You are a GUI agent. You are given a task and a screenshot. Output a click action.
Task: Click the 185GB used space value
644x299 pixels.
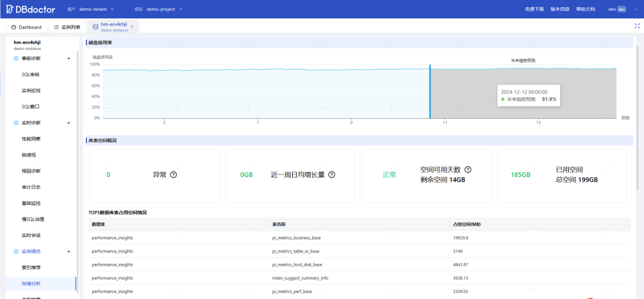[521, 175]
